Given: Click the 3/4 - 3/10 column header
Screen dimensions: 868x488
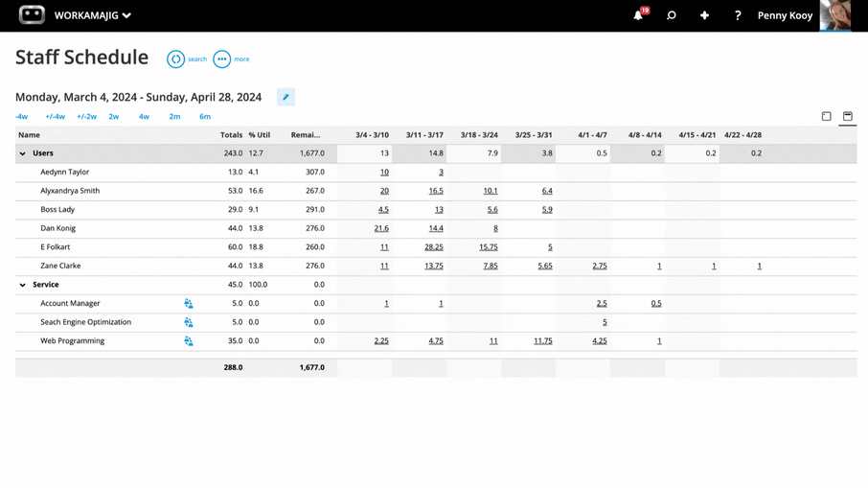Looking at the screenshot, I should [372, 134].
